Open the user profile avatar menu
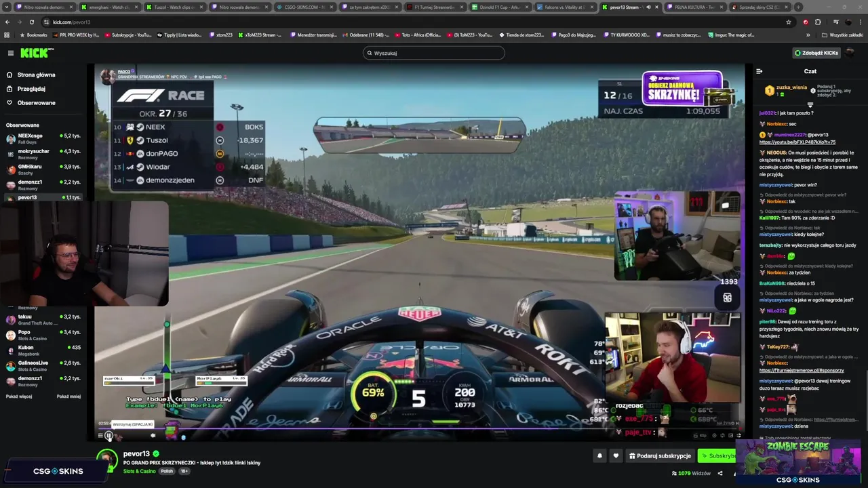The height and width of the screenshot is (488, 868). (850, 53)
